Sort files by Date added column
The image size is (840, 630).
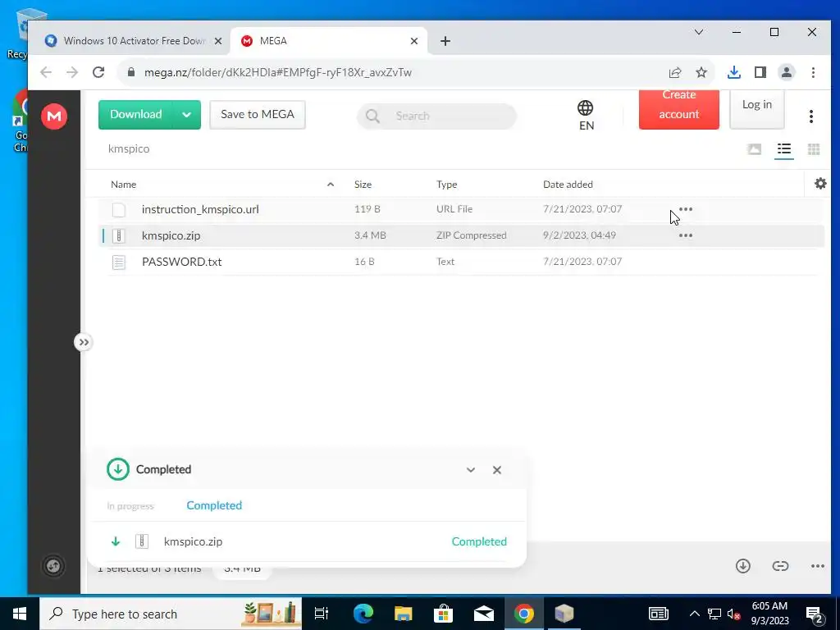click(568, 185)
